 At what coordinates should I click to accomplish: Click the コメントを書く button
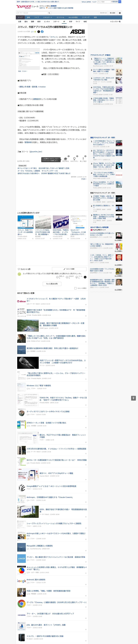coord(69,269)
